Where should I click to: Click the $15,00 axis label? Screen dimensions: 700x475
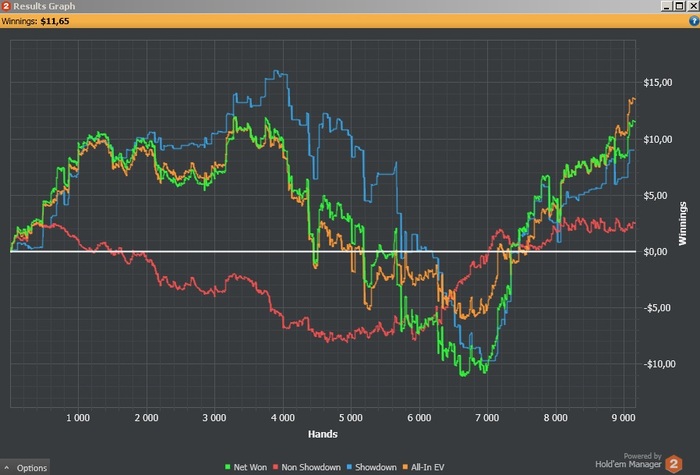(658, 82)
